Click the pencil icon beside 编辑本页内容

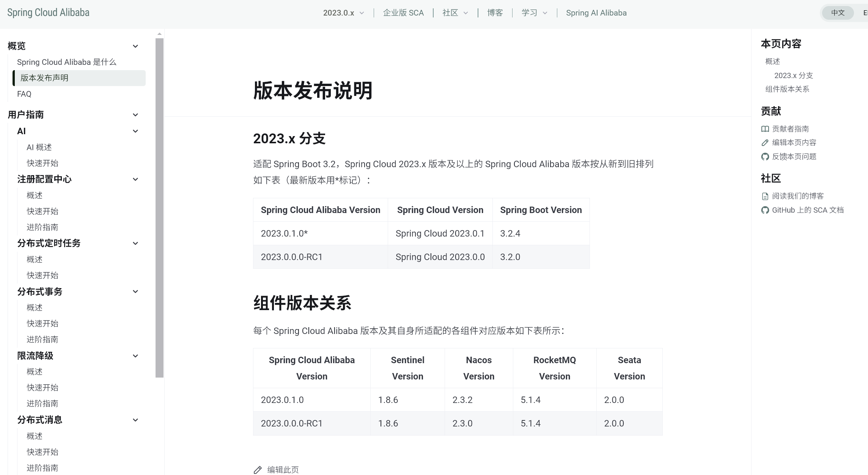point(765,143)
